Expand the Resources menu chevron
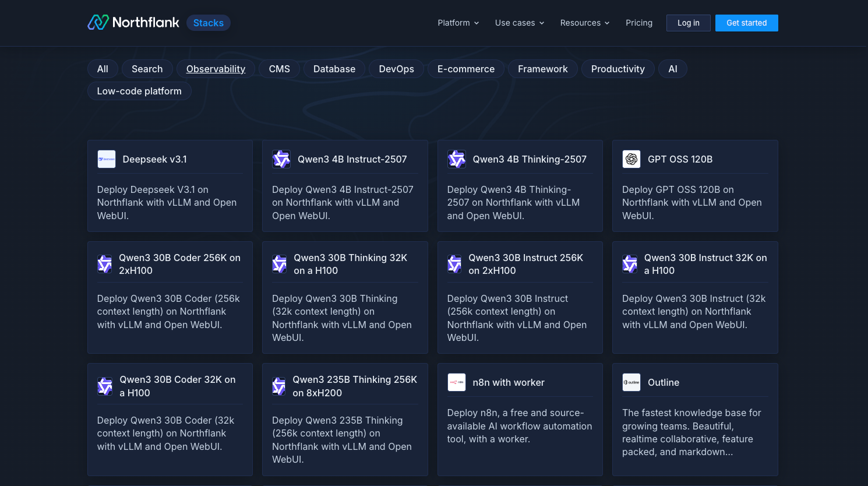 [607, 23]
